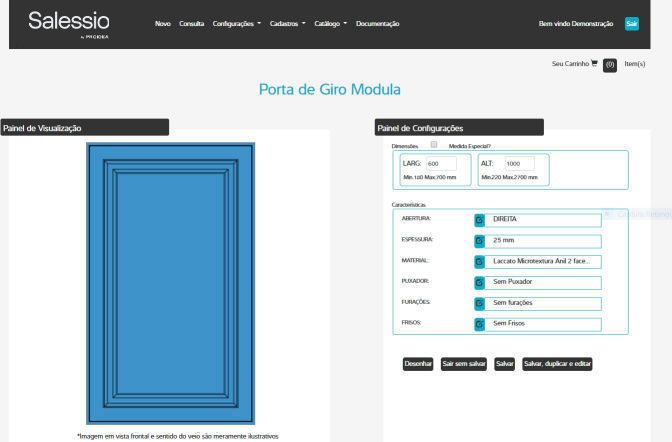Click the Desenhar button

point(418,364)
